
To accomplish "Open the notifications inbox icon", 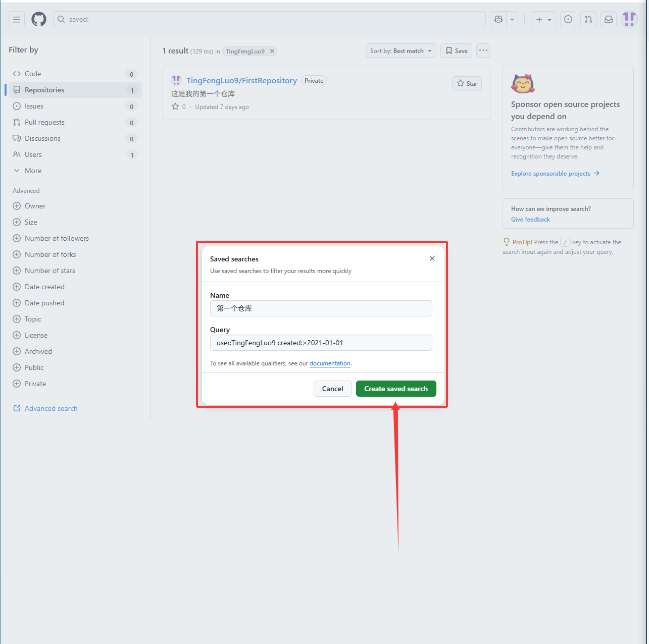I will point(609,20).
